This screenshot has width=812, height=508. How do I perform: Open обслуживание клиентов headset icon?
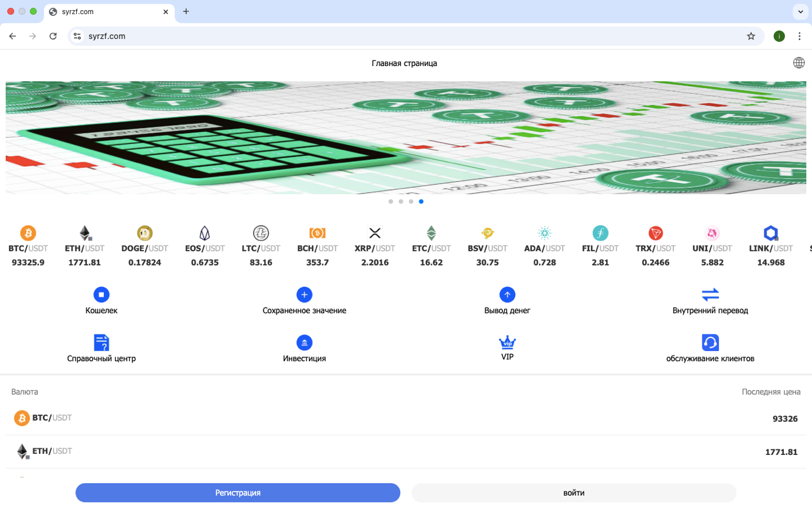coord(710,342)
